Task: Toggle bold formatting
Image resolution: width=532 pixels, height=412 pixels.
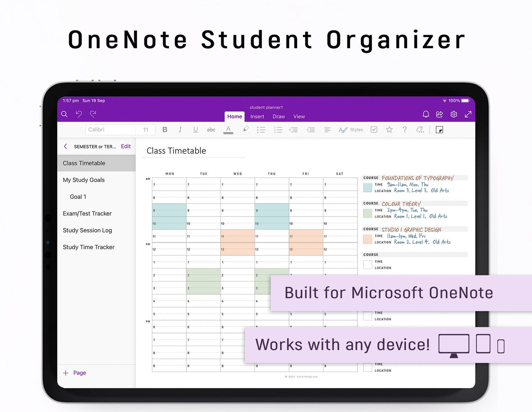Action: (x=165, y=129)
